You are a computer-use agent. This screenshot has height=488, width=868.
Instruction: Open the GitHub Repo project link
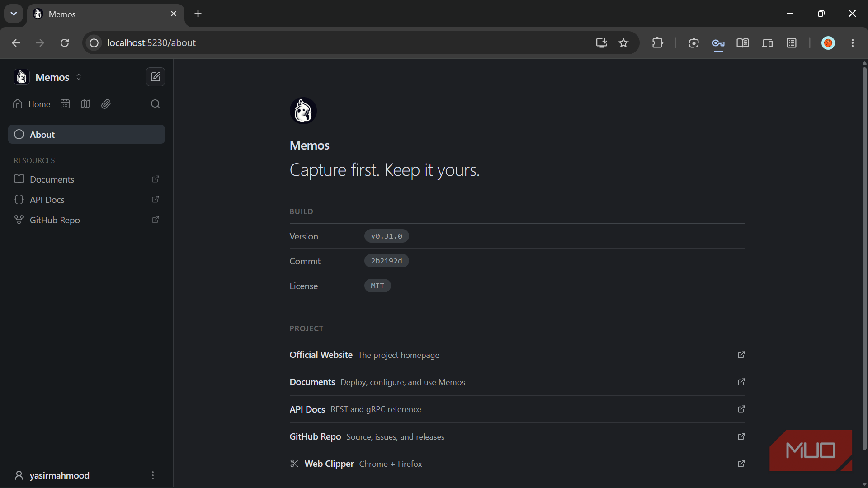tap(517, 436)
